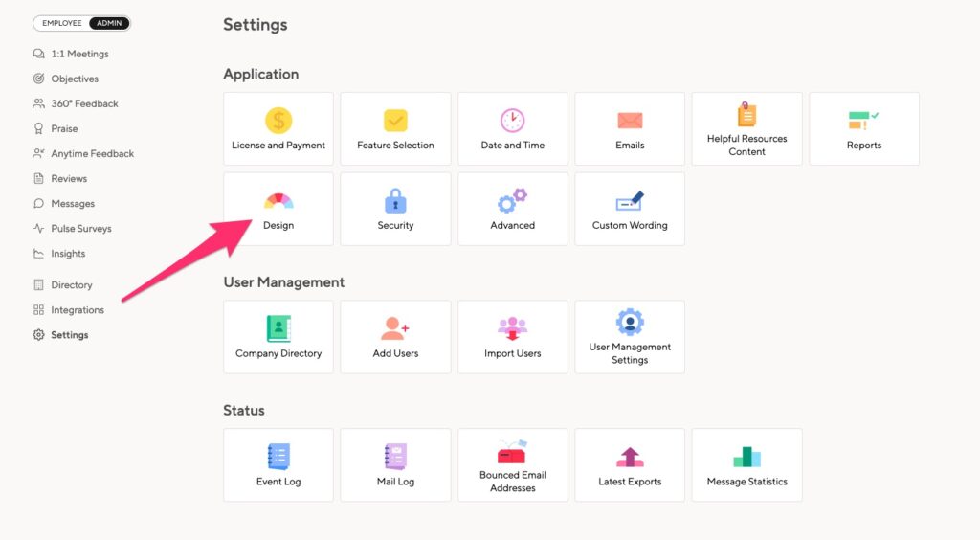This screenshot has width=980, height=540.
Task: Open the License and Payment dollar icon
Action: point(278,120)
